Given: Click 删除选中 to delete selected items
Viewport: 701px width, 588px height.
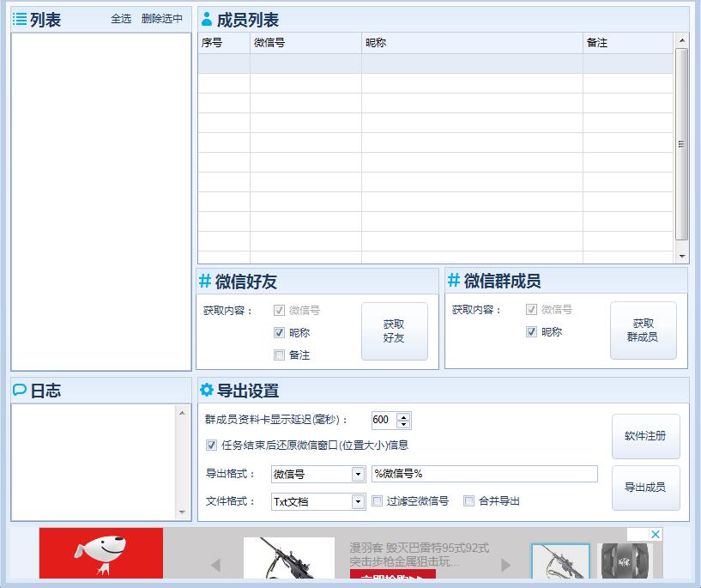Looking at the screenshot, I should point(161,19).
